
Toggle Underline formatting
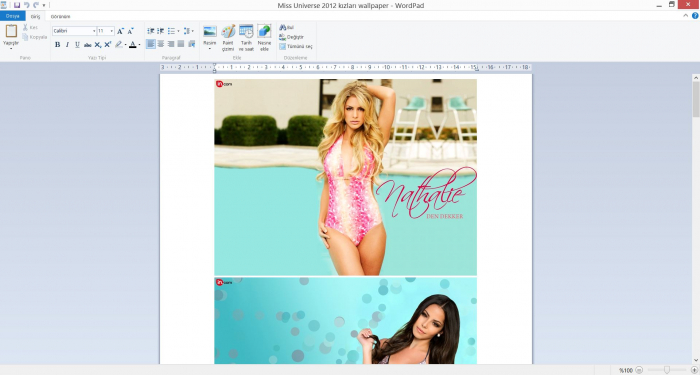pos(77,45)
